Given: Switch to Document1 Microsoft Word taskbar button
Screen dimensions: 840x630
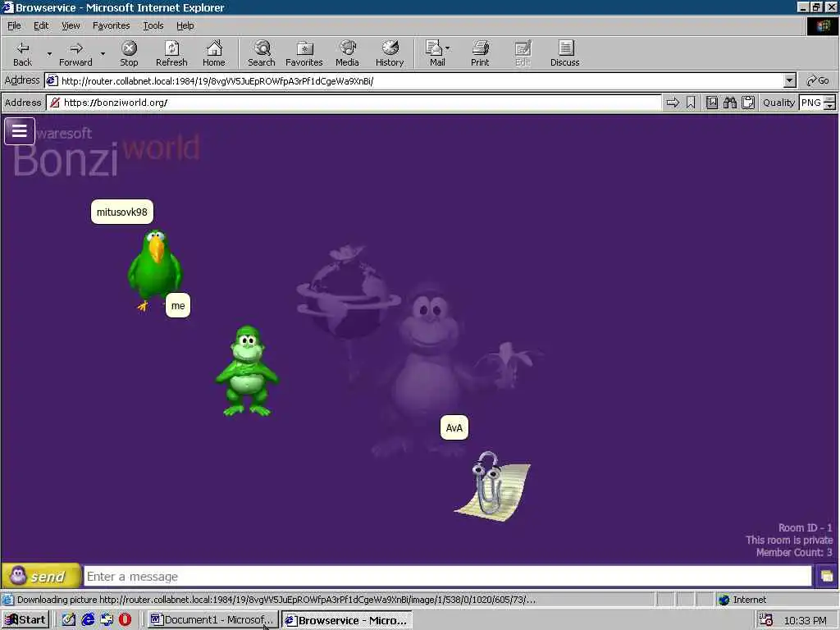Looking at the screenshot, I should [212, 620].
